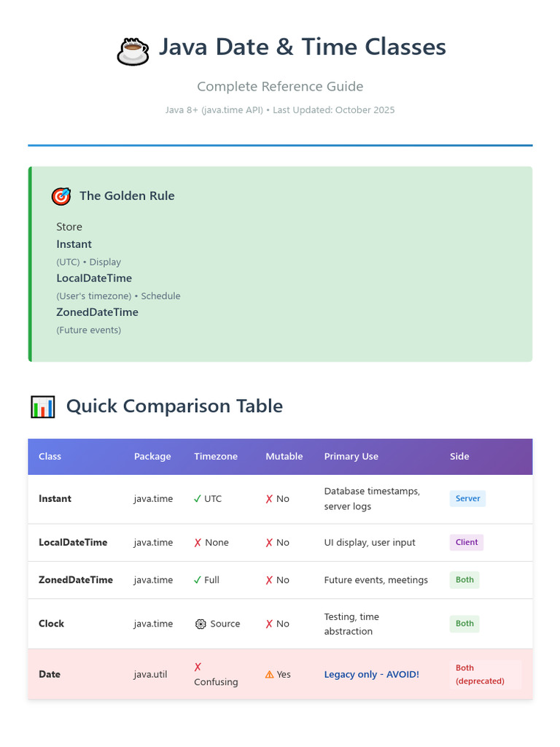The height and width of the screenshot is (747, 560).
Task: Click the green checkmark next to Full
Action: click(x=198, y=580)
